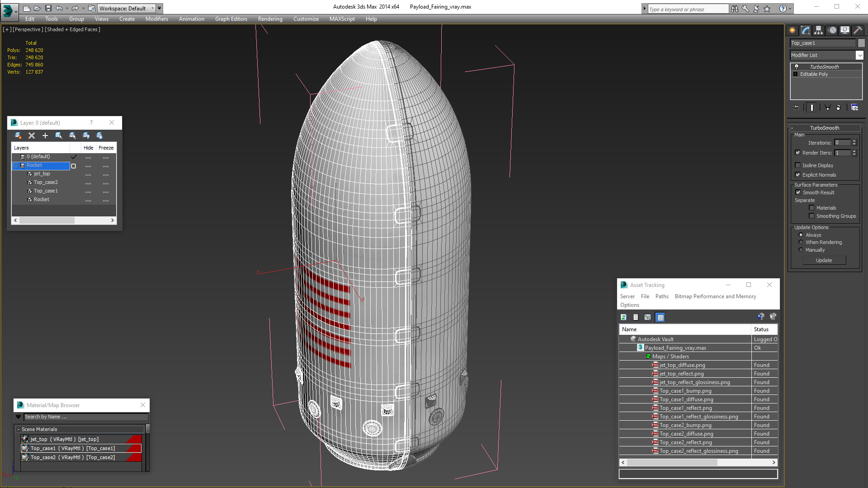
Task: Open the Display panel tab
Action: [845, 30]
